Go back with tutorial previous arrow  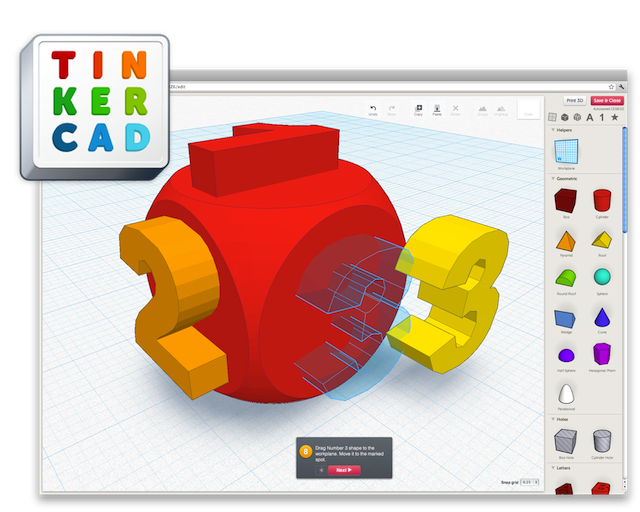(321, 470)
